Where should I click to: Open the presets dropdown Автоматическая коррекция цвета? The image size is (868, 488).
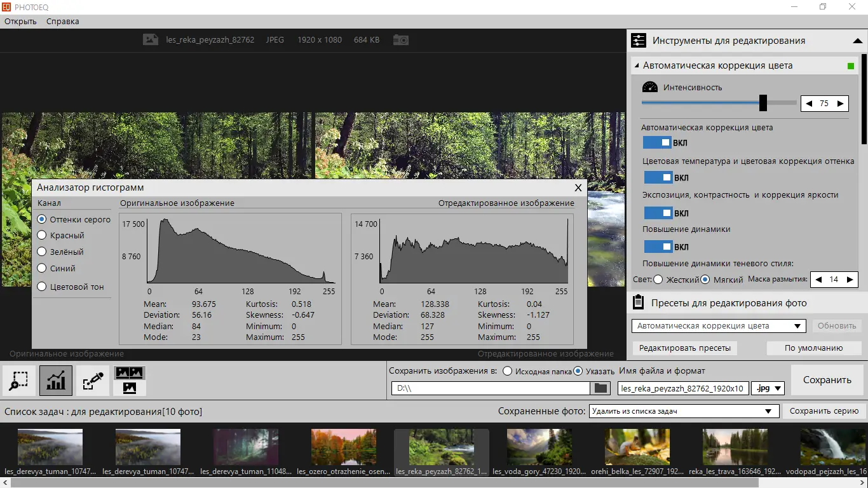click(x=719, y=326)
